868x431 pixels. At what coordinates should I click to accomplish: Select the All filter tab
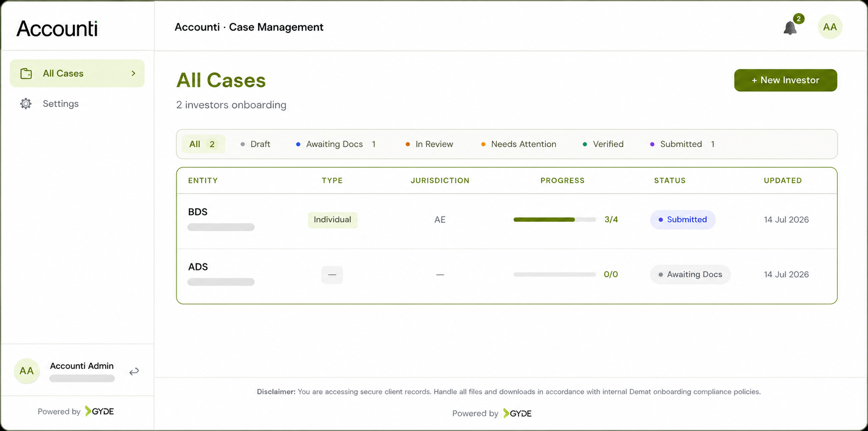[203, 144]
